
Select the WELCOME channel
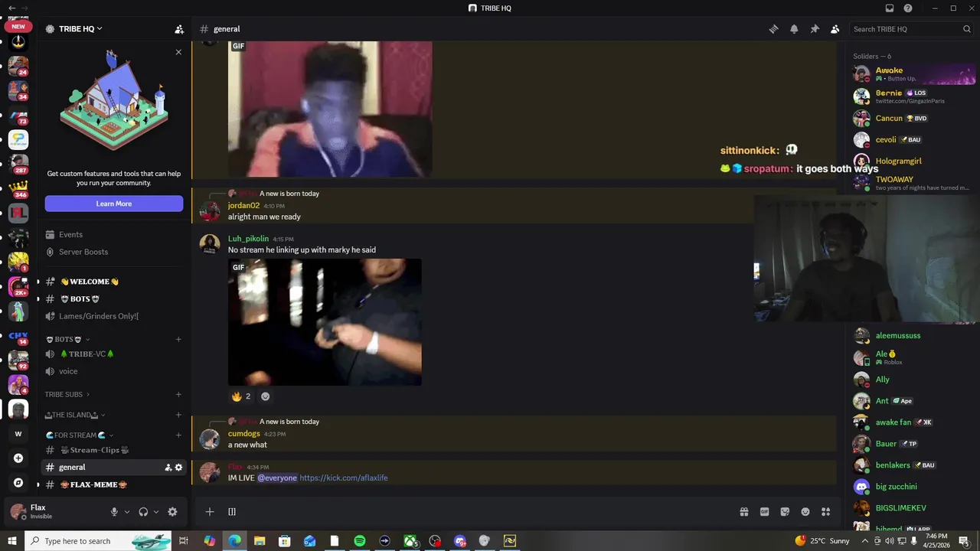coord(113,282)
